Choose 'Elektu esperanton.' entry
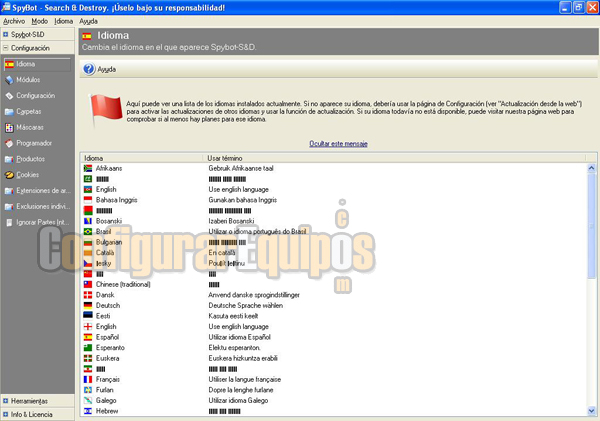The height and width of the screenshot is (421, 600). click(x=235, y=348)
